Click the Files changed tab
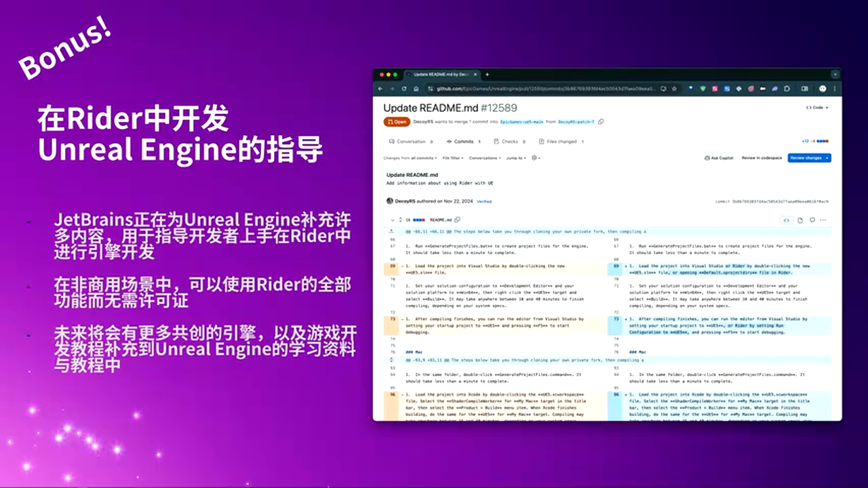The image size is (868, 488). (x=561, y=141)
